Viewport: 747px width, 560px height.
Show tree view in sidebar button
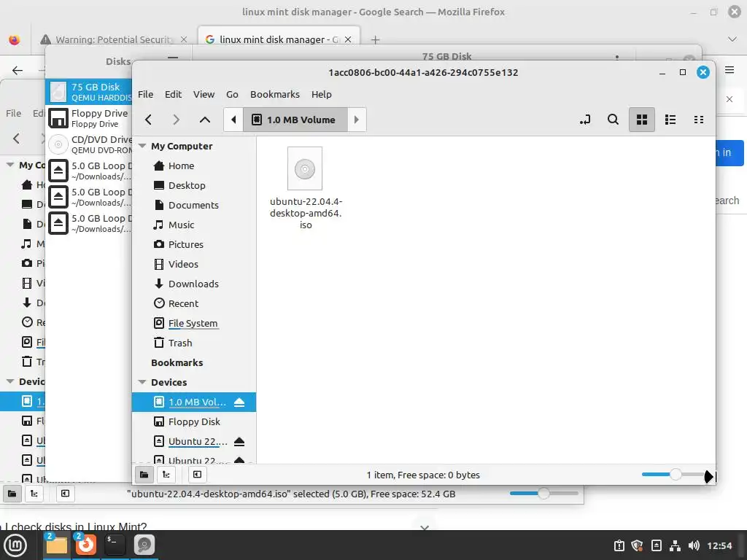(x=166, y=474)
